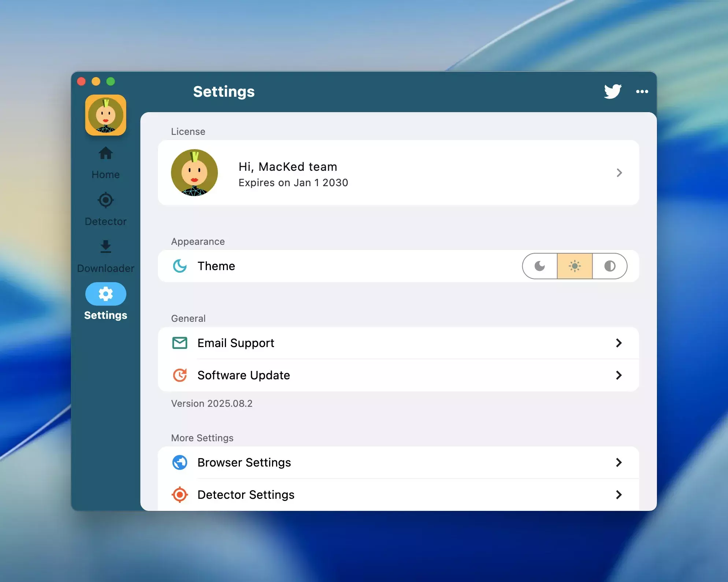The image size is (728, 582).
Task: Click the Twitter bird icon
Action: click(x=613, y=92)
